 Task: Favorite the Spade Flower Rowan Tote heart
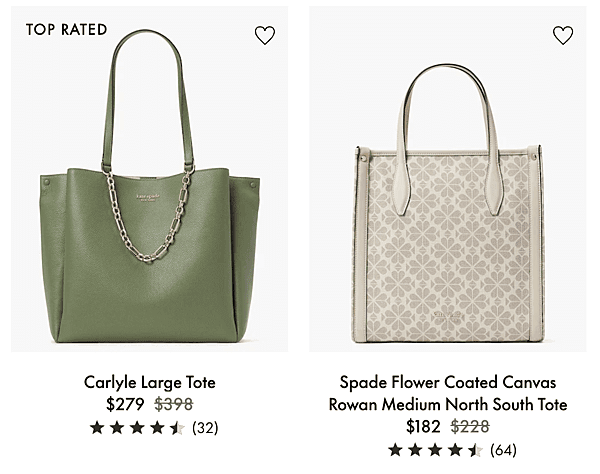(563, 35)
